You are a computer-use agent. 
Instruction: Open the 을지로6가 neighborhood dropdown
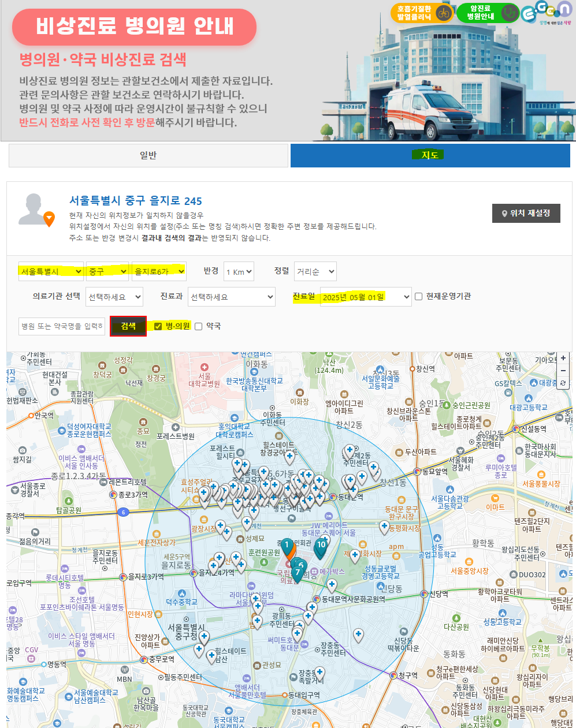pos(159,271)
